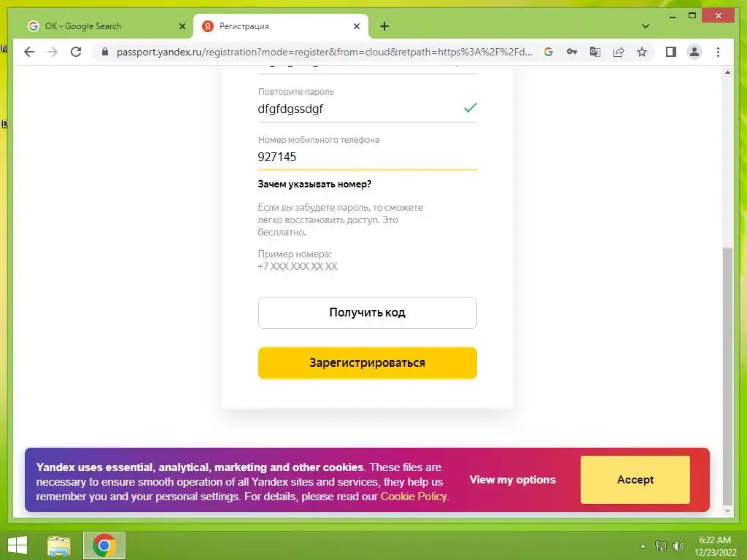747x560 pixels.
Task: Bookmark this tab with the star
Action: pos(642,52)
